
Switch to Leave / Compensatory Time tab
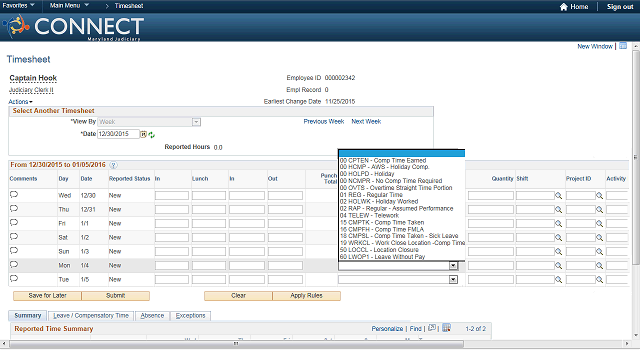(x=91, y=316)
